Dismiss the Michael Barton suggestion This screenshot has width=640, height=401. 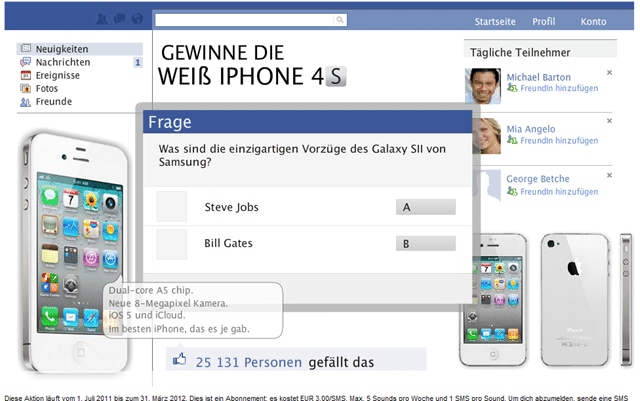click(x=609, y=72)
